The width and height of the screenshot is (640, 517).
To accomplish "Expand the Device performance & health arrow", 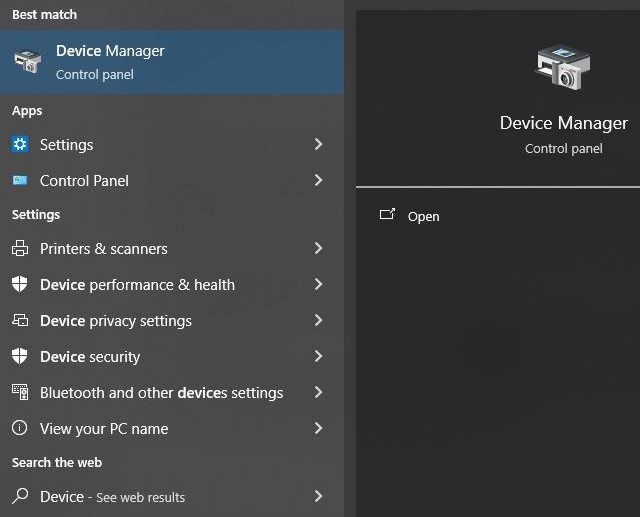I will tap(318, 284).
